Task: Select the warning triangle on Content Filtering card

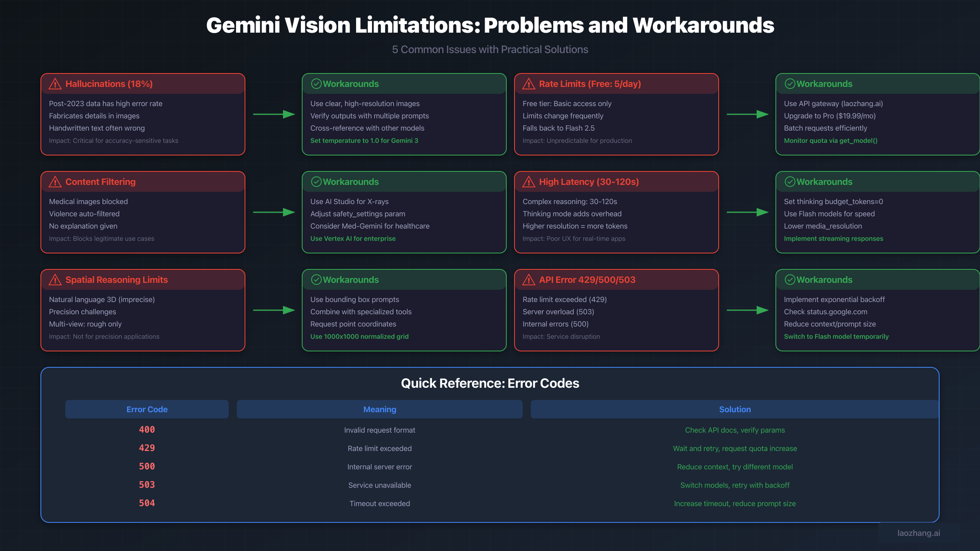Action: (55, 182)
